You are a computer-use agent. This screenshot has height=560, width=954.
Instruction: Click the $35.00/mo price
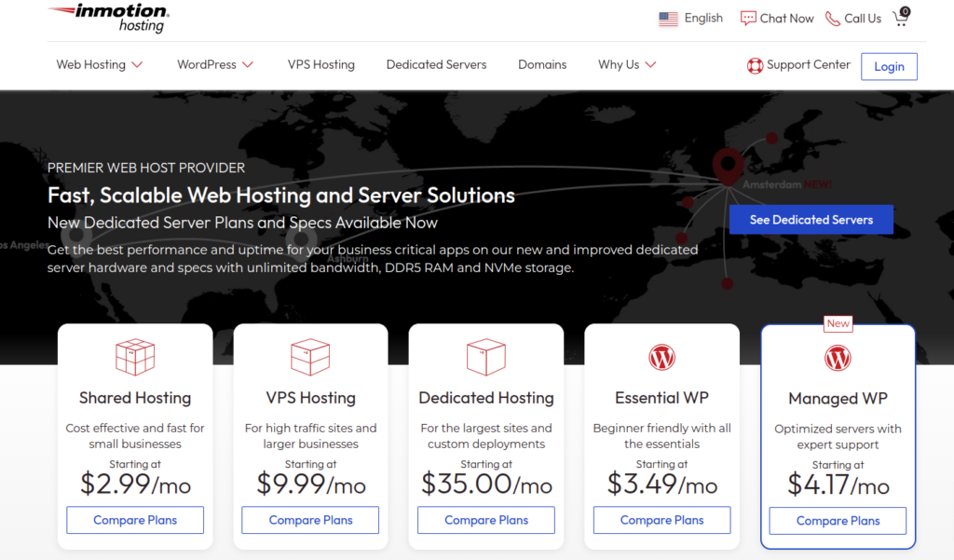(486, 485)
